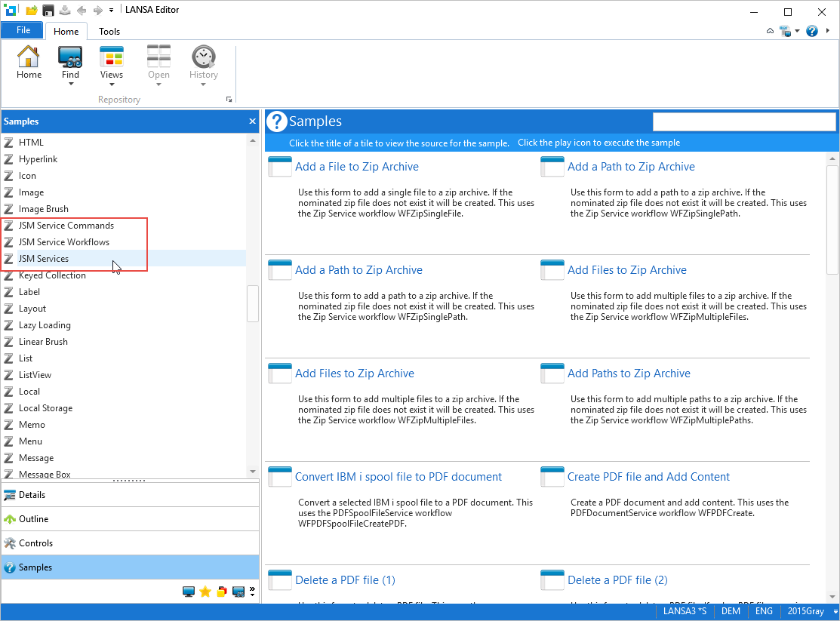Collapse the ribbon with the up chevron
Viewport: 840px width, 621px height.
770,31
